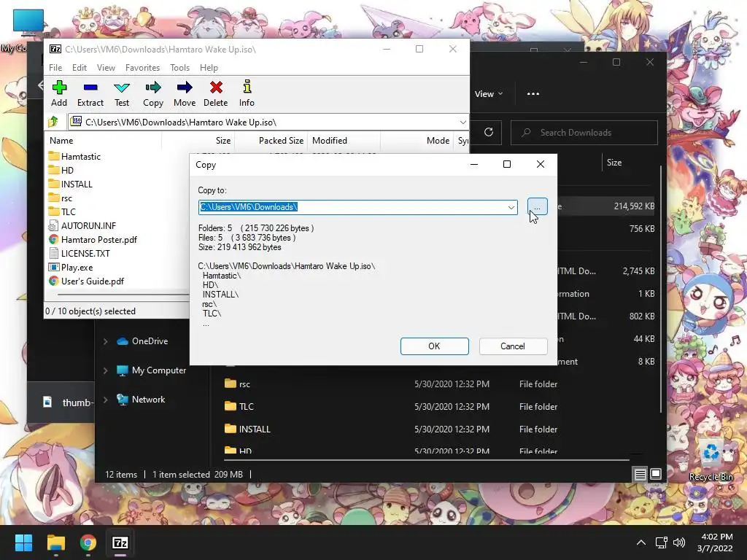Click the Search Downloads box

(584, 133)
